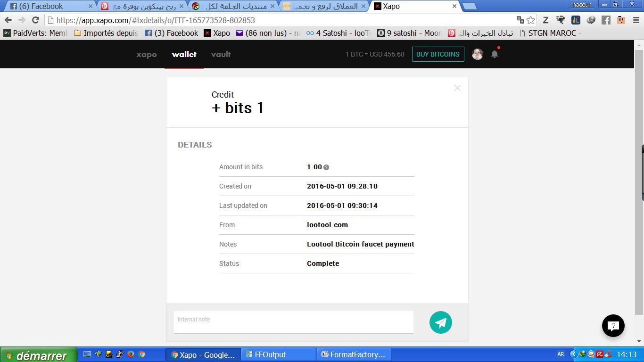Reload the Xapo page
Image resolution: width=644 pixels, height=362 pixels.
(35, 20)
